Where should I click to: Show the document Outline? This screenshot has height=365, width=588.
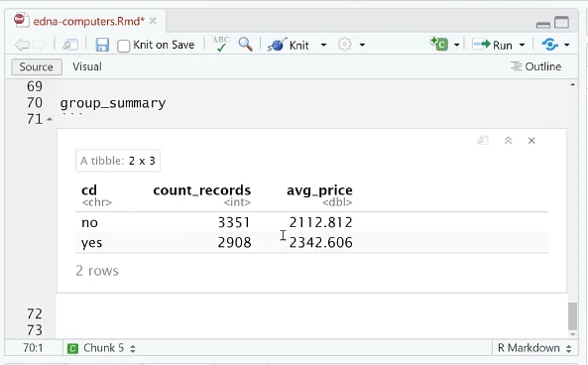536,66
